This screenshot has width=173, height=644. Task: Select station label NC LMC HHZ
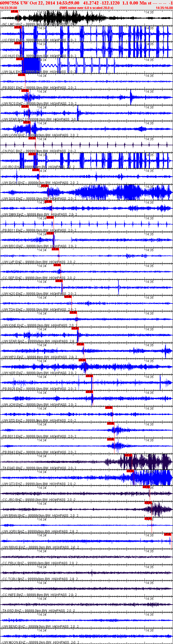12,24
